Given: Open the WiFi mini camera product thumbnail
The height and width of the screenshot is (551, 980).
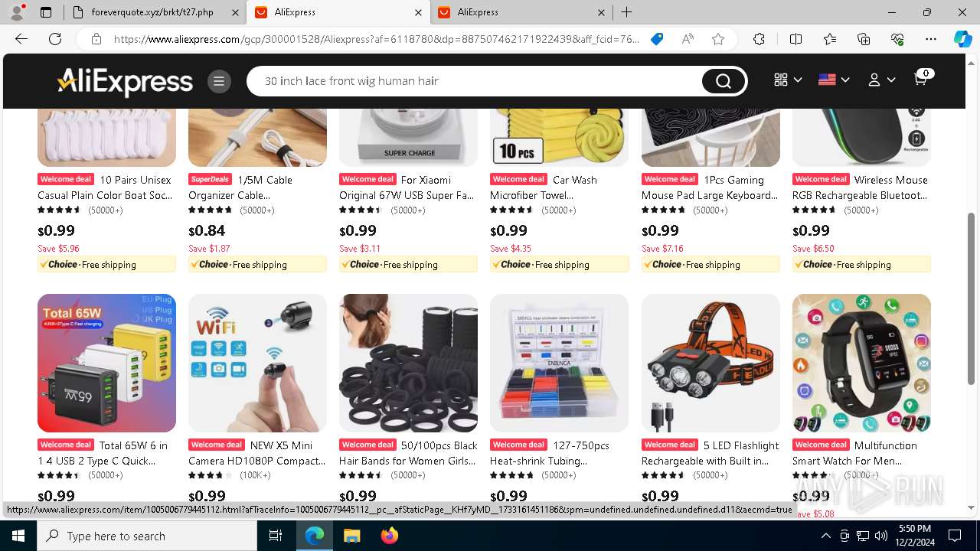Looking at the screenshot, I should point(257,363).
